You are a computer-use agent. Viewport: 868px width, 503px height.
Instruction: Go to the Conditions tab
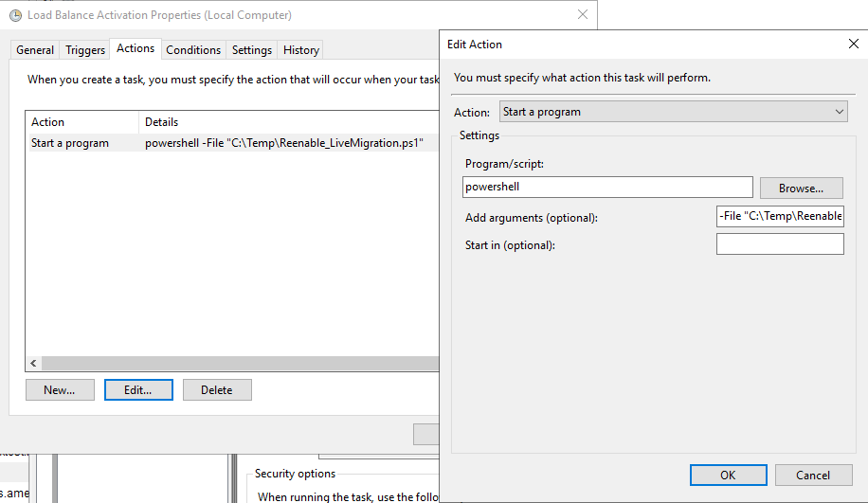[x=193, y=50]
